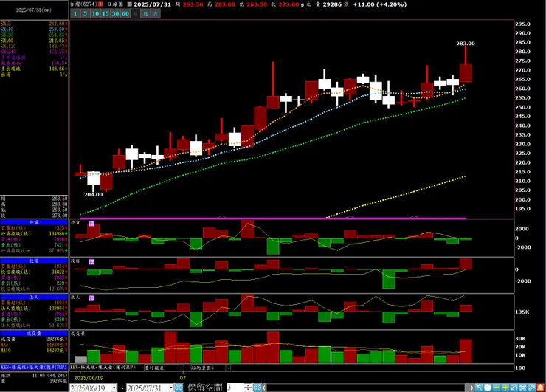Click the red alert bell icon

540,388
